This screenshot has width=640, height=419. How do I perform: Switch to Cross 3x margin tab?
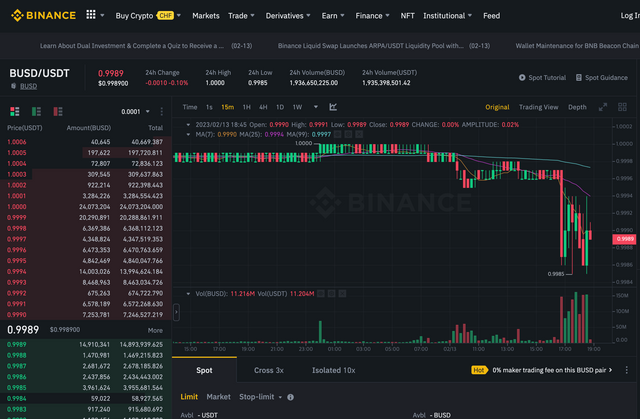pyautogui.click(x=269, y=370)
